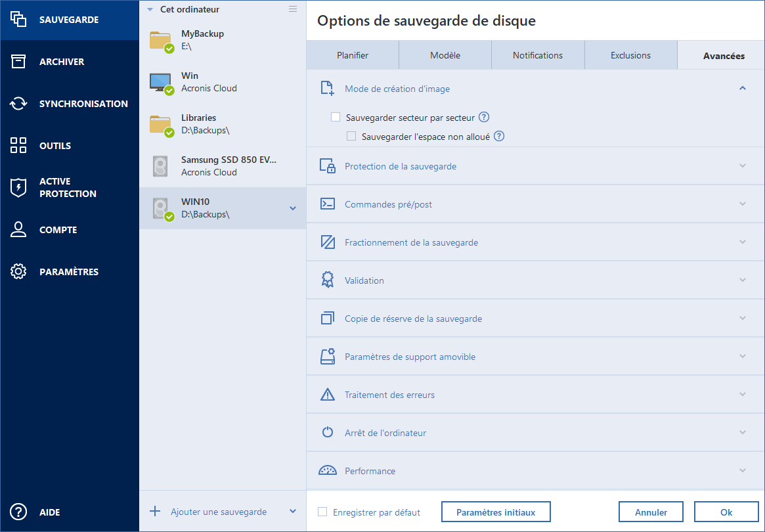Click the Aide question mark icon
This screenshot has height=532, width=765.
point(18,512)
